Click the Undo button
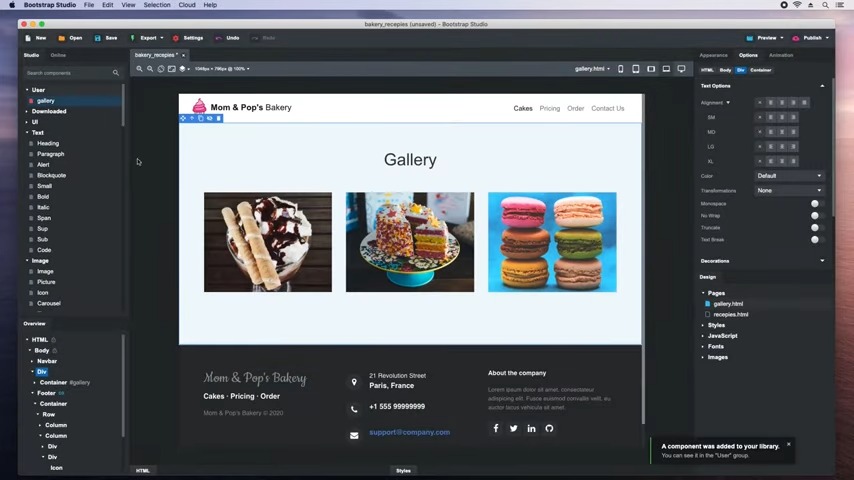Screen dimensions: 854x480 (x=228, y=38)
